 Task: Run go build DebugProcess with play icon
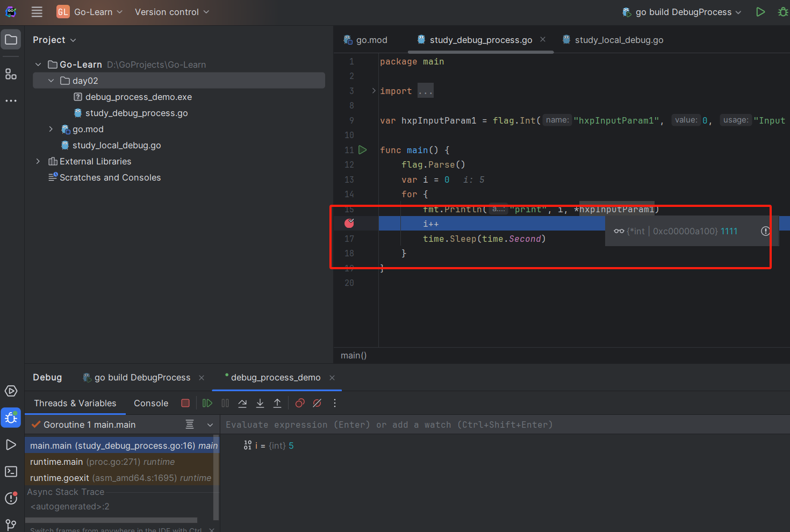(760, 12)
